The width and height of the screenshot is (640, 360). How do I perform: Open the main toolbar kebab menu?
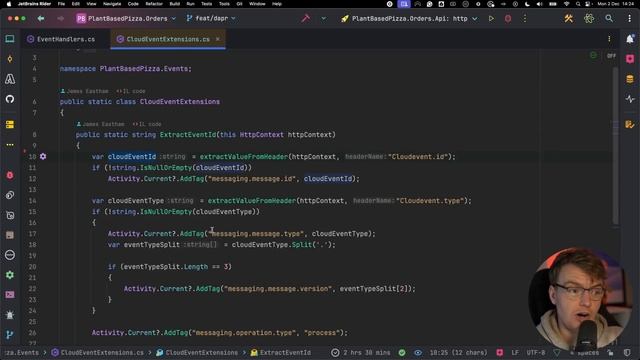click(629, 18)
